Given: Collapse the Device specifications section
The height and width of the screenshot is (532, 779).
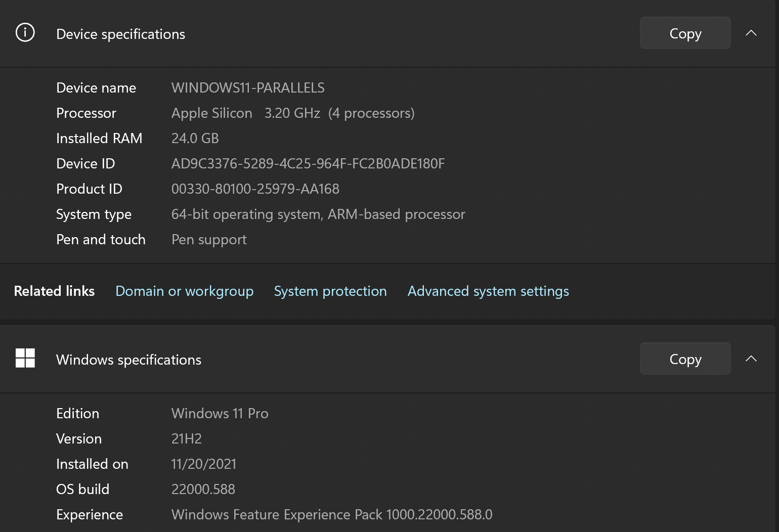Looking at the screenshot, I should [x=751, y=33].
